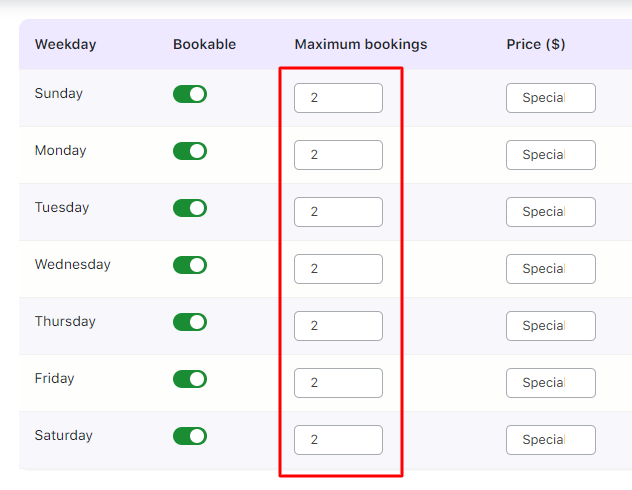The width and height of the screenshot is (632, 490).
Task: Disable the Monday bookable toggle
Action: 190,151
